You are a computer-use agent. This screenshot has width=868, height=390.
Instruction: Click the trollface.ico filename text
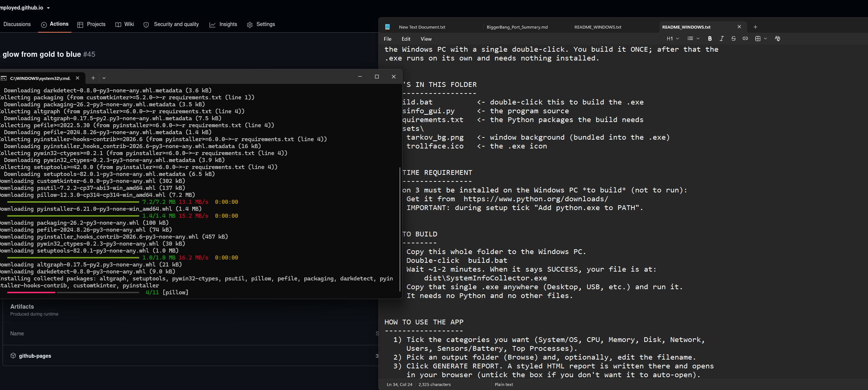click(435, 146)
